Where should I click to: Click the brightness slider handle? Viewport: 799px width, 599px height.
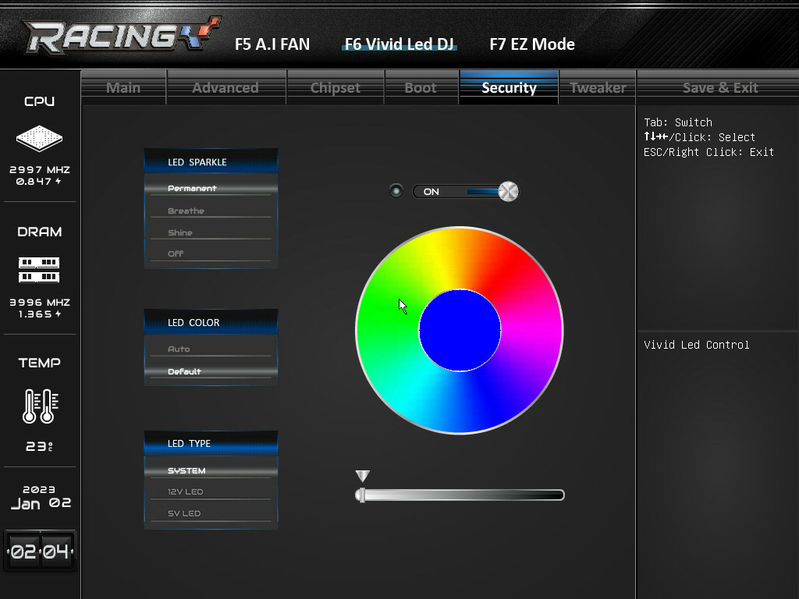pos(361,495)
